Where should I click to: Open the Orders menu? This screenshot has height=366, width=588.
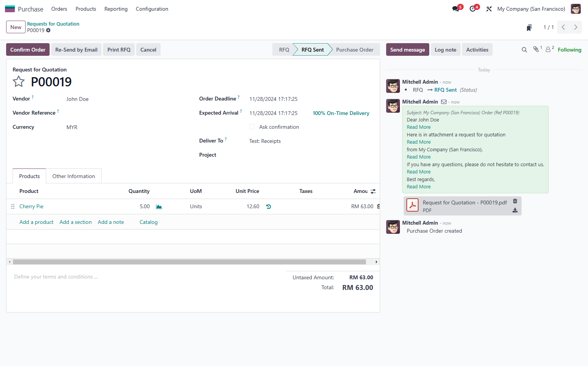point(59,9)
